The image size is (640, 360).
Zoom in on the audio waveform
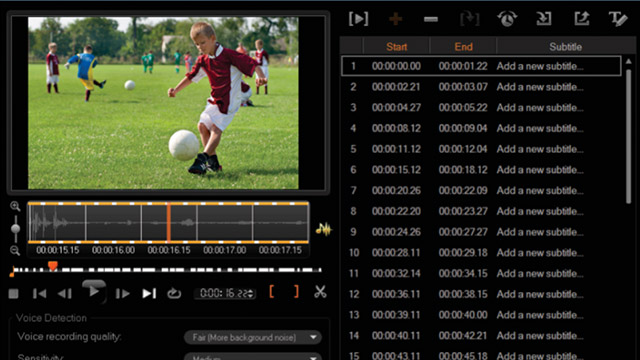click(15, 207)
